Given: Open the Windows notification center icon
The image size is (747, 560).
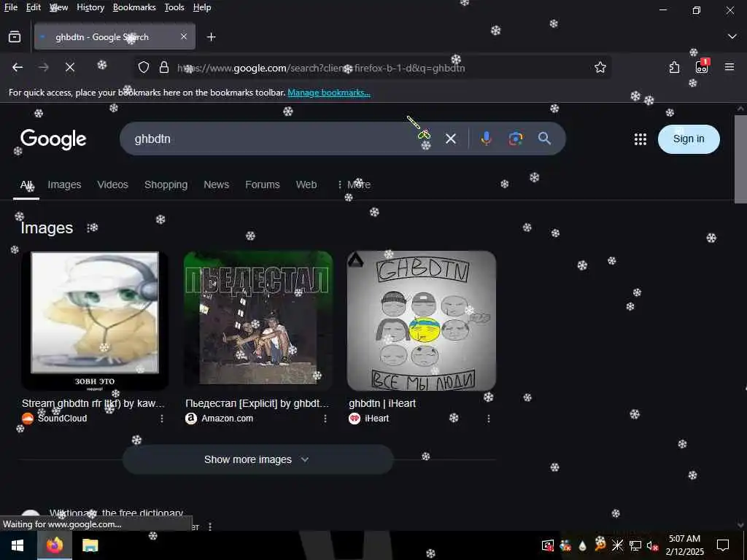Looking at the screenshot, I should click(723, 545).
